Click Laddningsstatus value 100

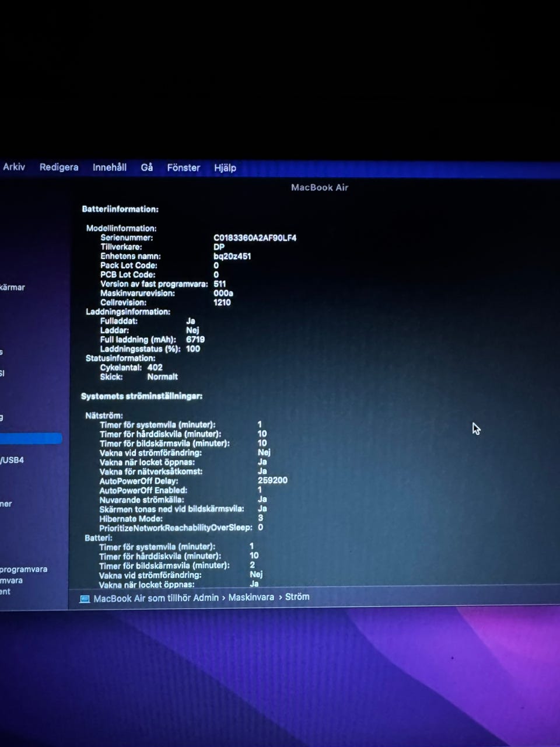pyautogui.click(x=193, y=348)
